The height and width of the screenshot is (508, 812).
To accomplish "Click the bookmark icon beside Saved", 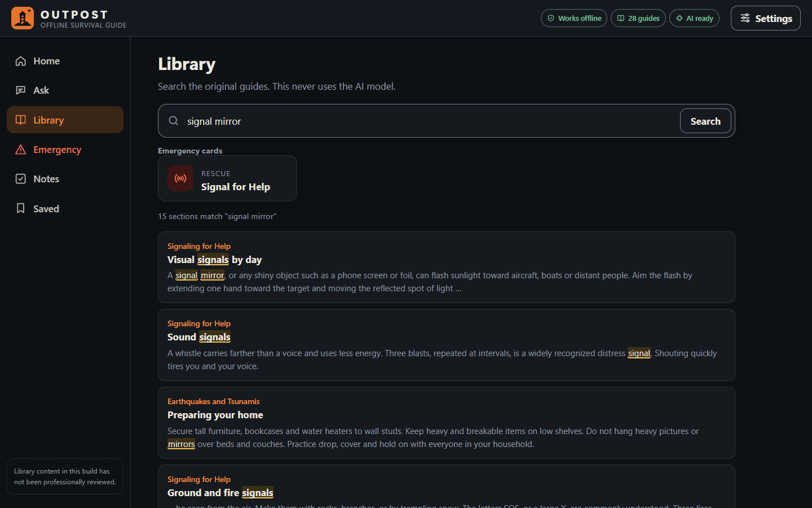I will (21, 209).
